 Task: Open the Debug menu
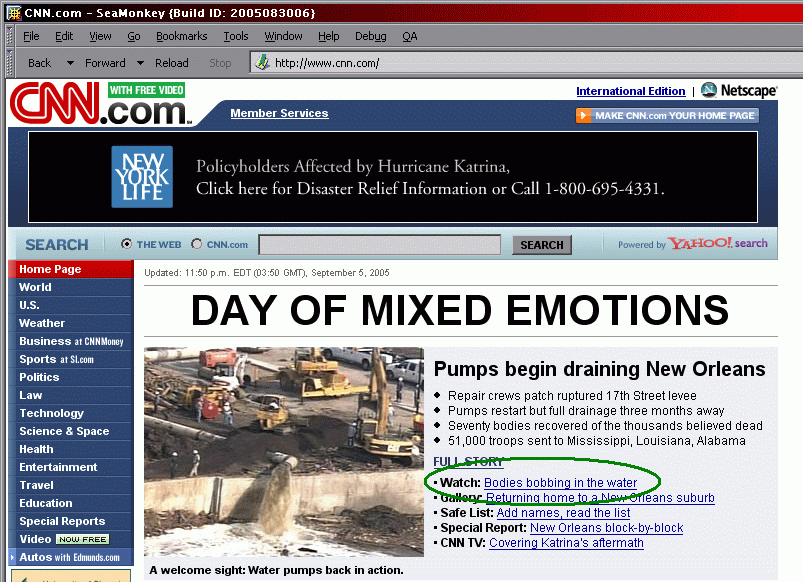click(x=371, y=36)
